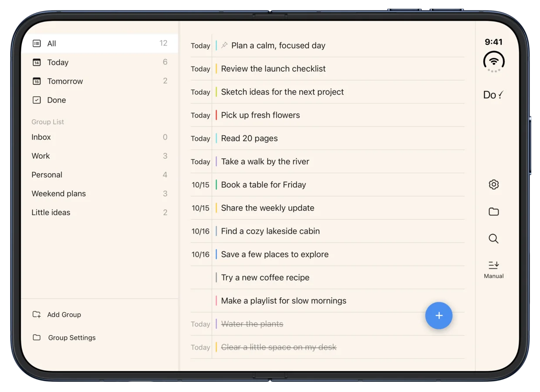Open task Sketch ideas for the next project
The image size is (540, 392).
(x=327, y=92)
